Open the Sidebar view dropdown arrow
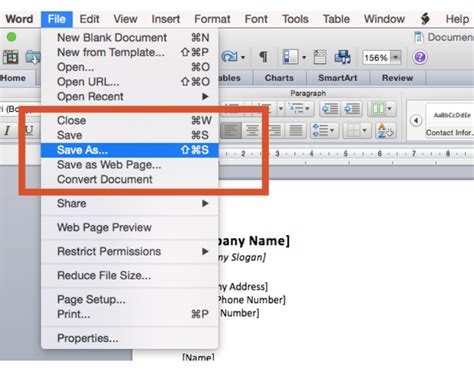Image resolution: width=474 pixels, height=370 pixels. [x=304, y=58]
